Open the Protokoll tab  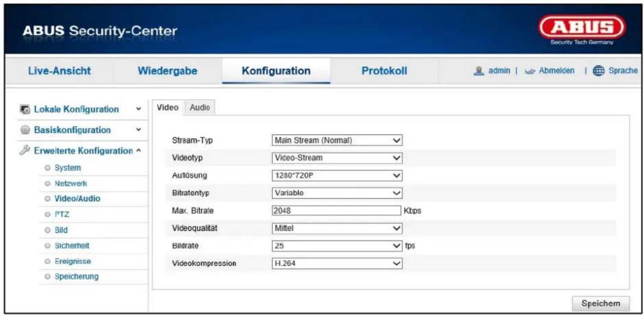(x=384, y=71)
